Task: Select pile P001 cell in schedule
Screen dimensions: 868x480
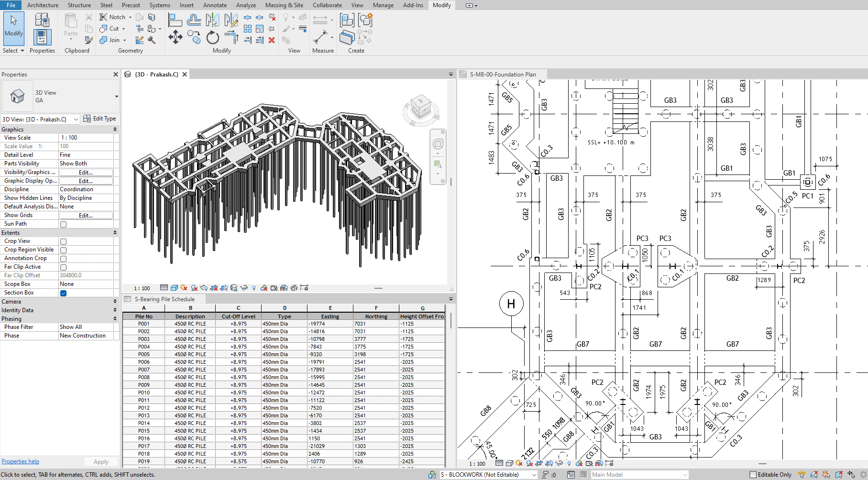Action: pyautogui.click(x=143, y=324)
